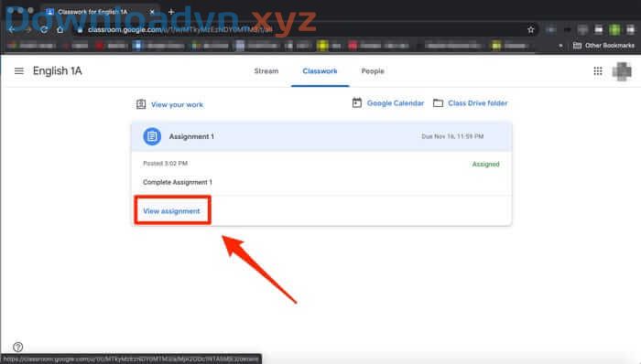Bookmark this page with the star icon
Viewport: 641px width, 364px height.
530,29
